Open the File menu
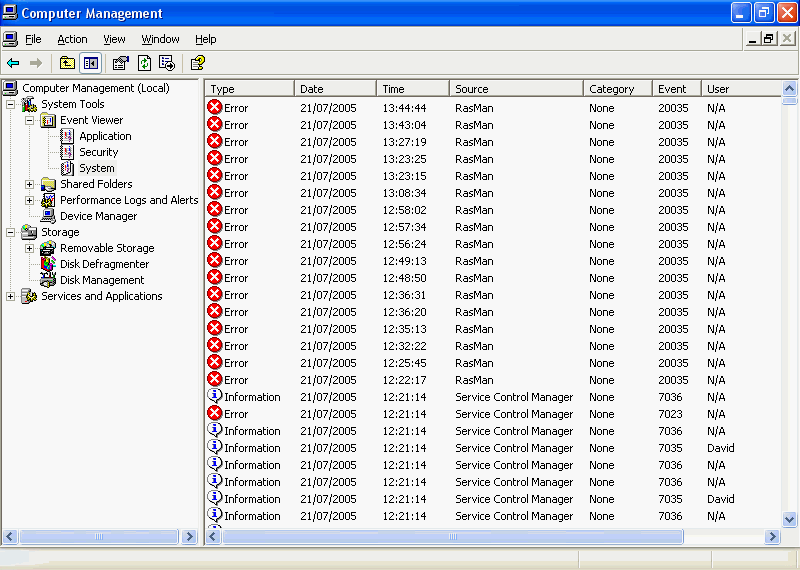Image resolution: width=800 pixels, height=570 pixels. 33,39
